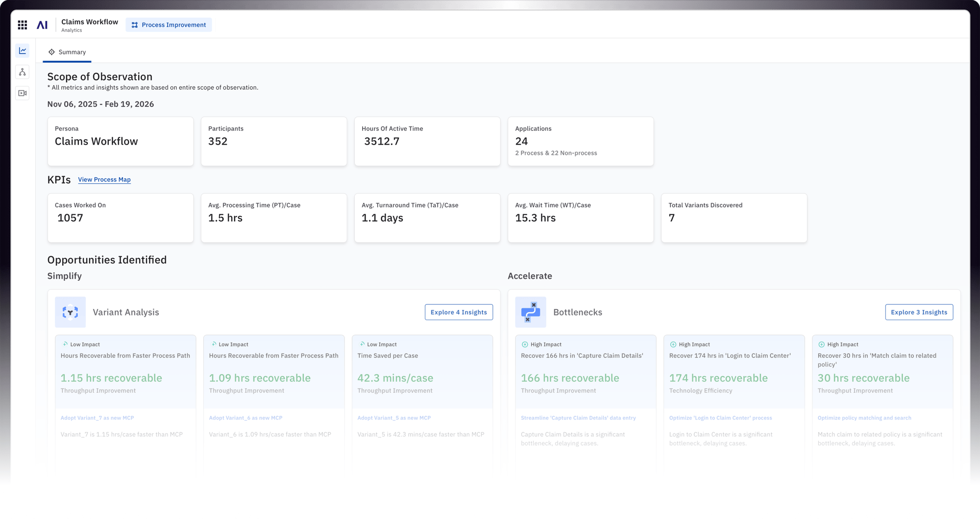This screenshot has width=980, height=523.
Task: Select the Cases Worked On KPI card
Action: click(120, 218)
